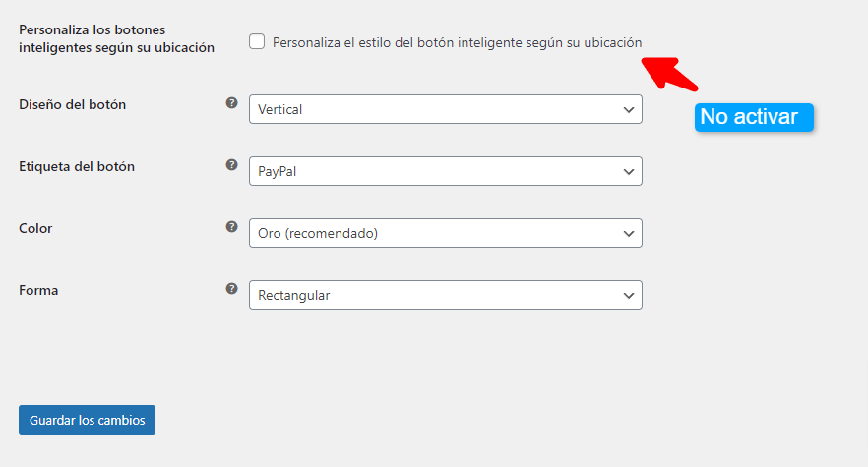Click the 'Diseño del botón' field label
This screenshot has width=868, height=467.
(x=73, y=104)
